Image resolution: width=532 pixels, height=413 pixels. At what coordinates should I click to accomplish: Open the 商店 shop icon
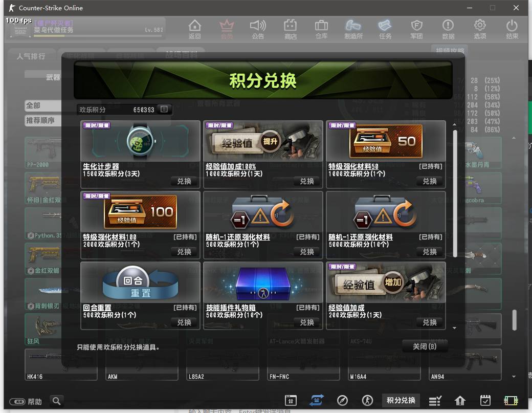[291, 29]
